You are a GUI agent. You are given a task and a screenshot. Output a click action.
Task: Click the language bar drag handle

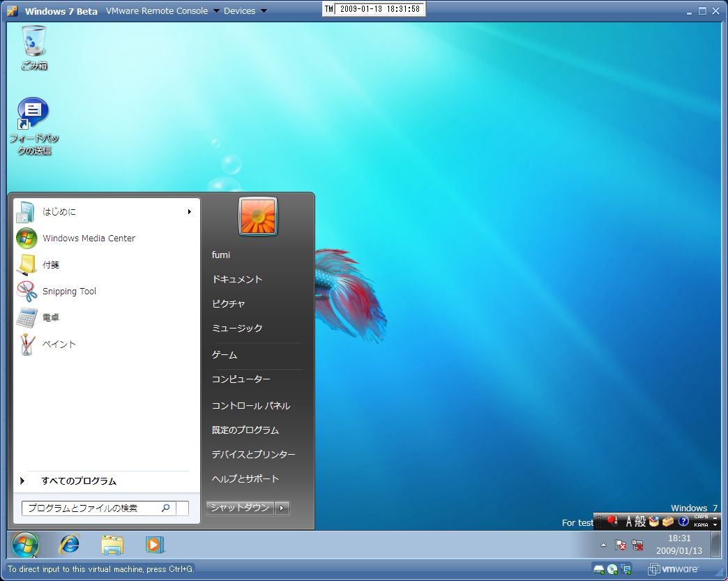pos(599,521)
